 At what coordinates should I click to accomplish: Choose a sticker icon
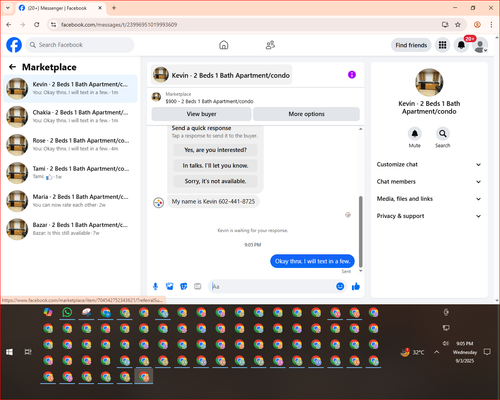184,286
